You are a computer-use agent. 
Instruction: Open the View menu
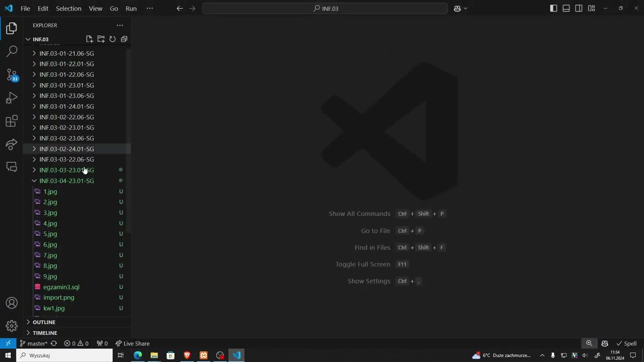(x=96, y=9)
